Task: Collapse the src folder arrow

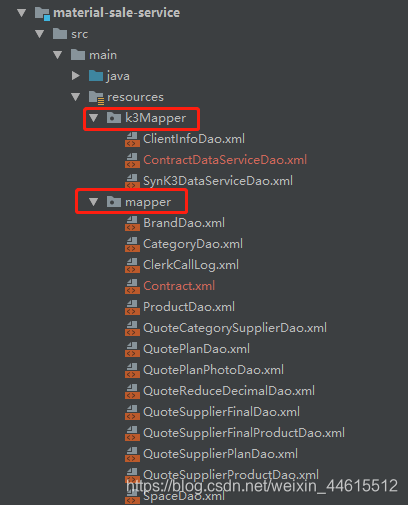Action: tap(40, 34)
